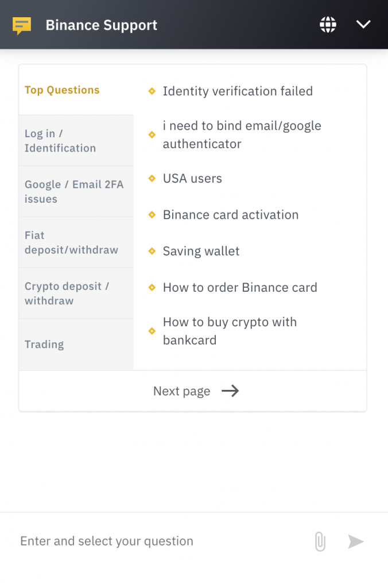Viewport: 388px width, 588px height.
Task: Open the Trading category
Action: [76, 345]
